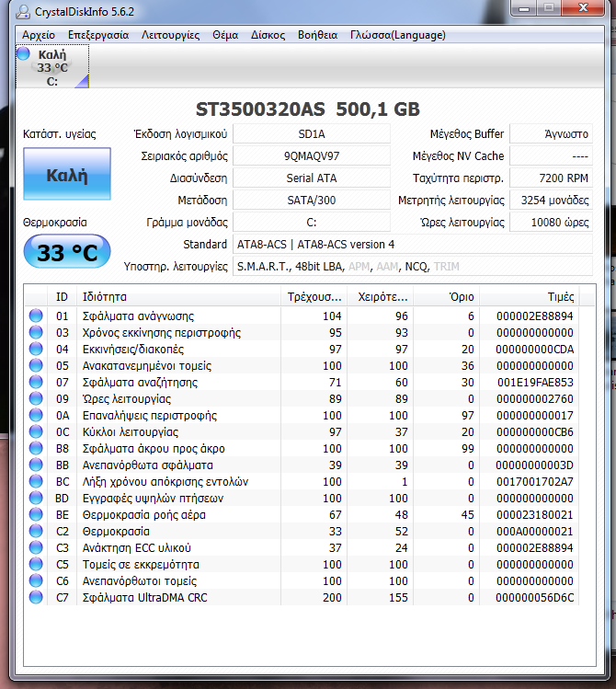Click the Τιμές column header
The image size is (616, 689).
[530, 296]
